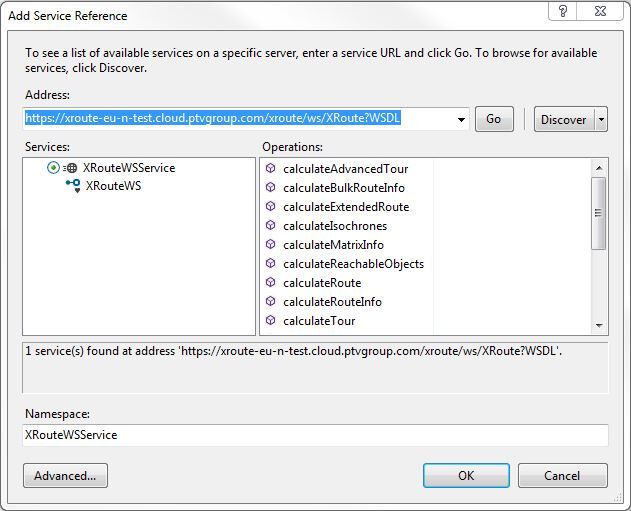Select the calculateExtendedRoute operation

(x=346, y=207)
